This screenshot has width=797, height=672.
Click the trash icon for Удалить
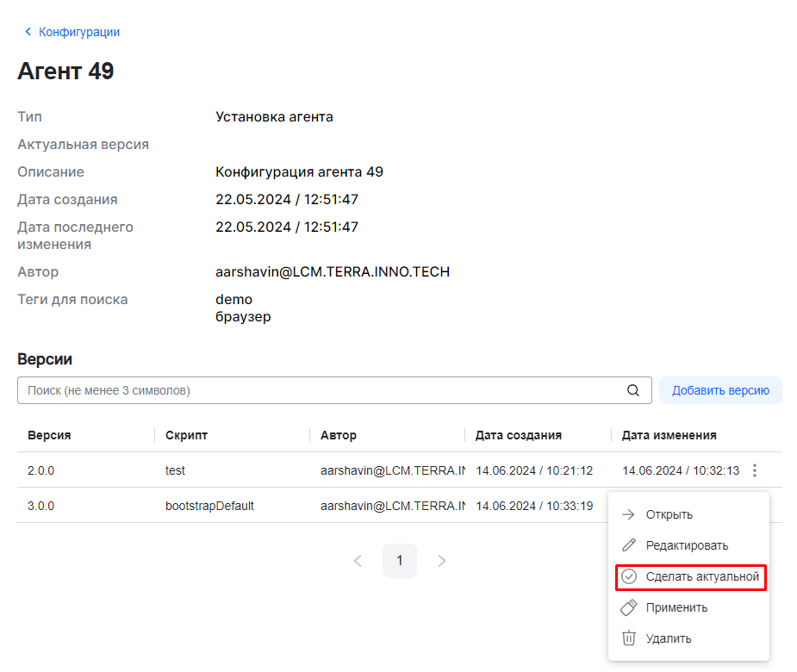click(x=629, y=638)
